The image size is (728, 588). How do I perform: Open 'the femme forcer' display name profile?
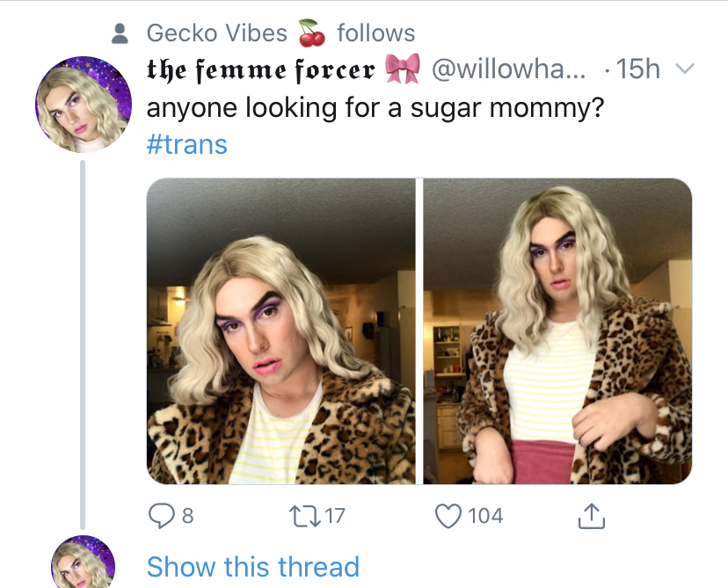[261, 69]
